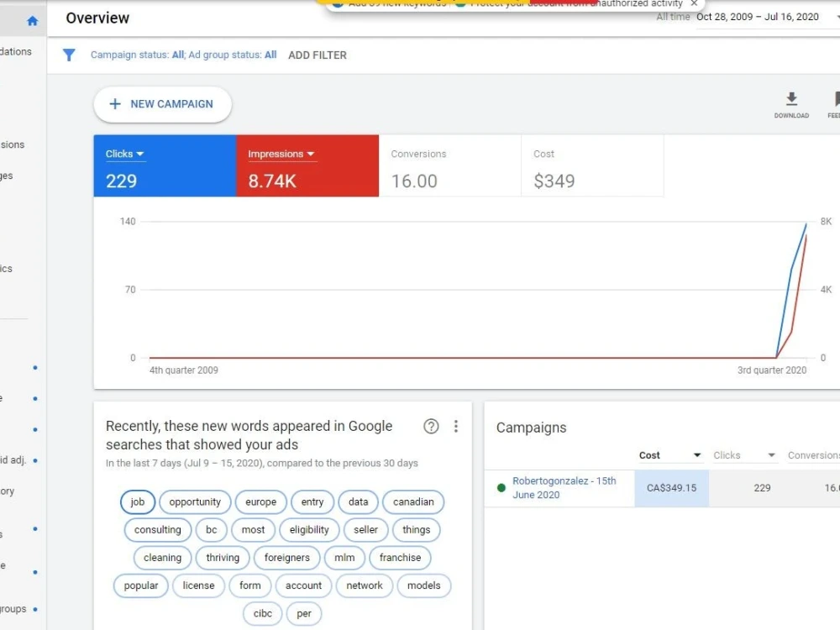Select the 'canadian' keyword chip

point(413,502)
